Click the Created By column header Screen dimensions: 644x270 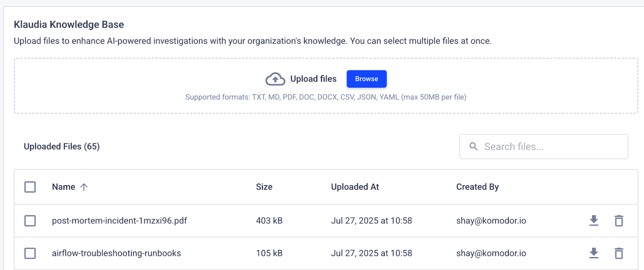477,187
